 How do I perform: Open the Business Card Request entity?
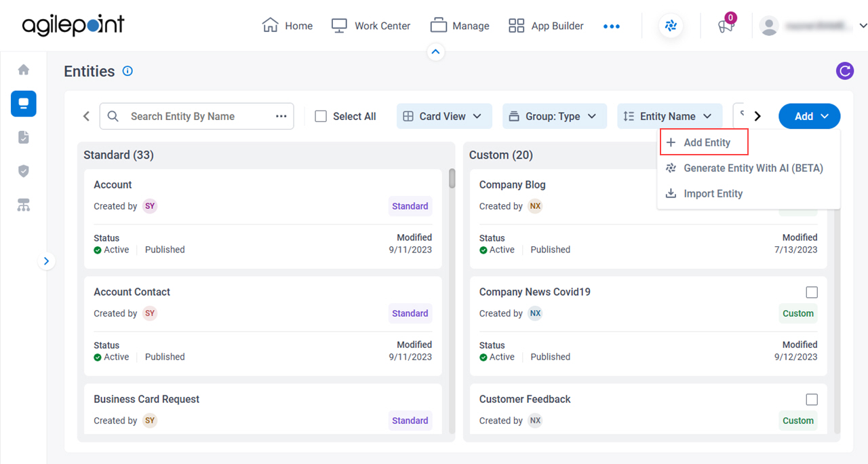tap(262, 408)
